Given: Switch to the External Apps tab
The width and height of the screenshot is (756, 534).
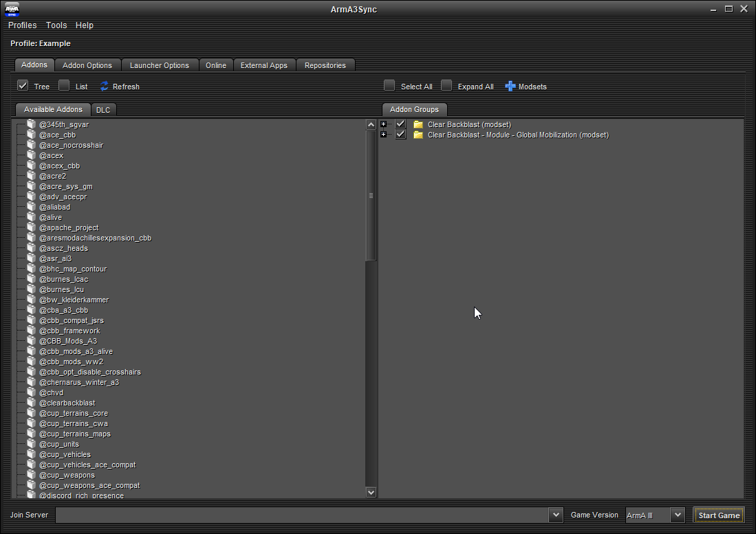Looking at the screenshot, I should tap(264, 65).
